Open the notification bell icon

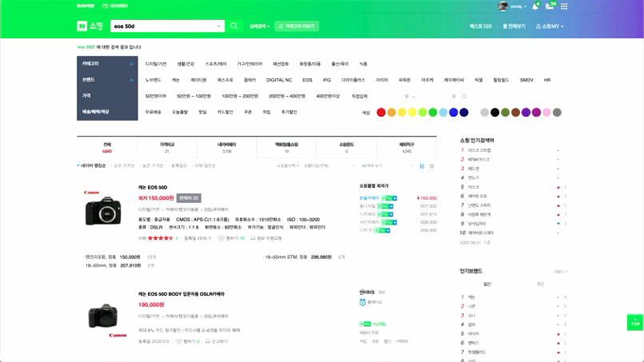click(535, 6)
